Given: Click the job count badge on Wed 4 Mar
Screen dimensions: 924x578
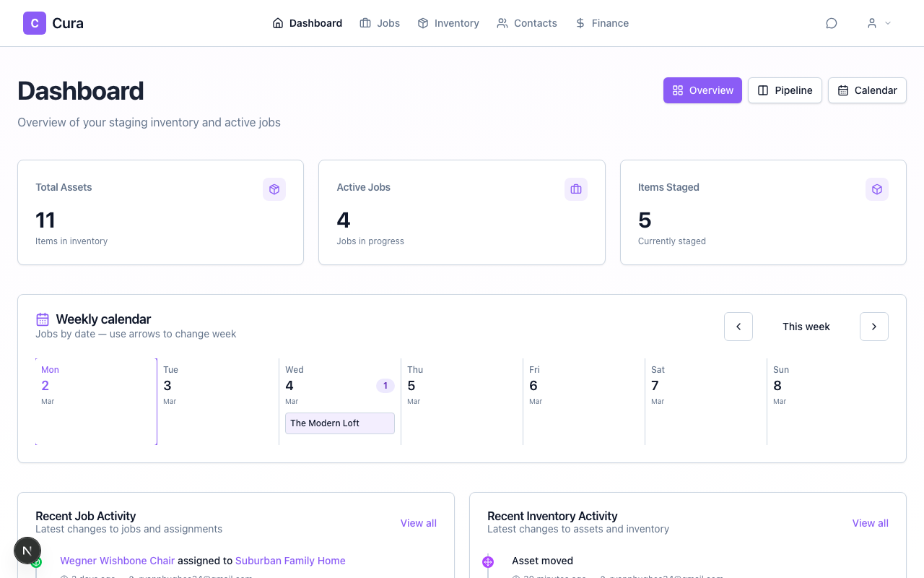Looking at the screenshot, I should (x=385, y=385).
